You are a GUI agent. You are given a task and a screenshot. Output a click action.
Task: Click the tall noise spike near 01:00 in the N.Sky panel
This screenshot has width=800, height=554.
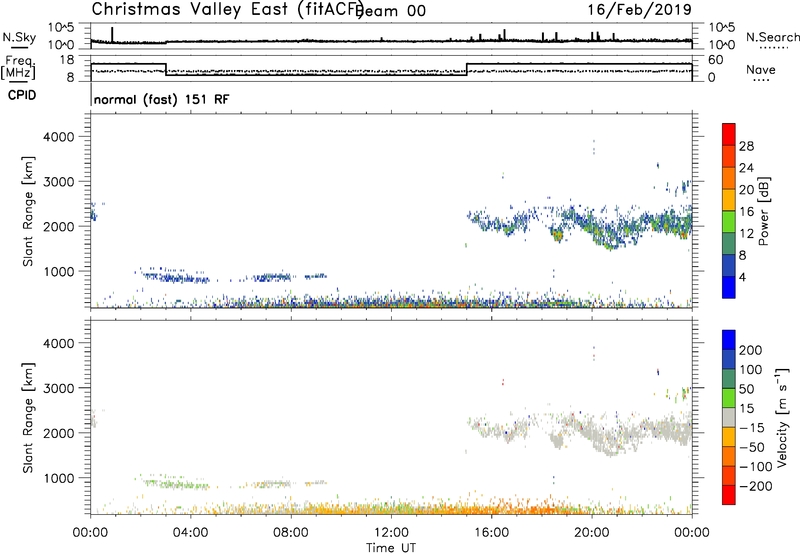[112, 35]
